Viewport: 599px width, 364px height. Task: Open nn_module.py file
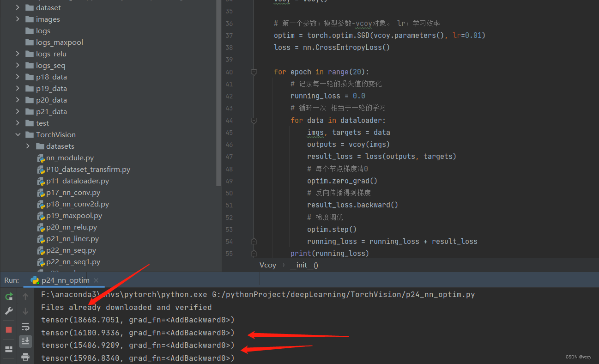pos(70,158)
